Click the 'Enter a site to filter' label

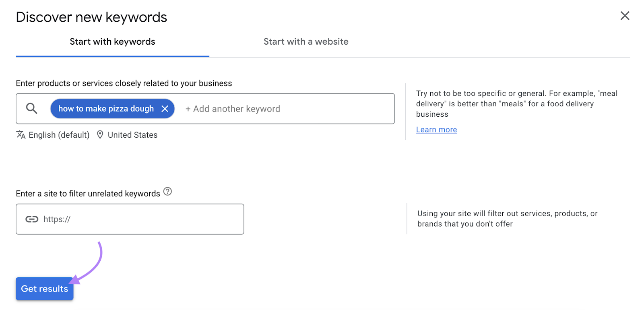click(88, 194)
